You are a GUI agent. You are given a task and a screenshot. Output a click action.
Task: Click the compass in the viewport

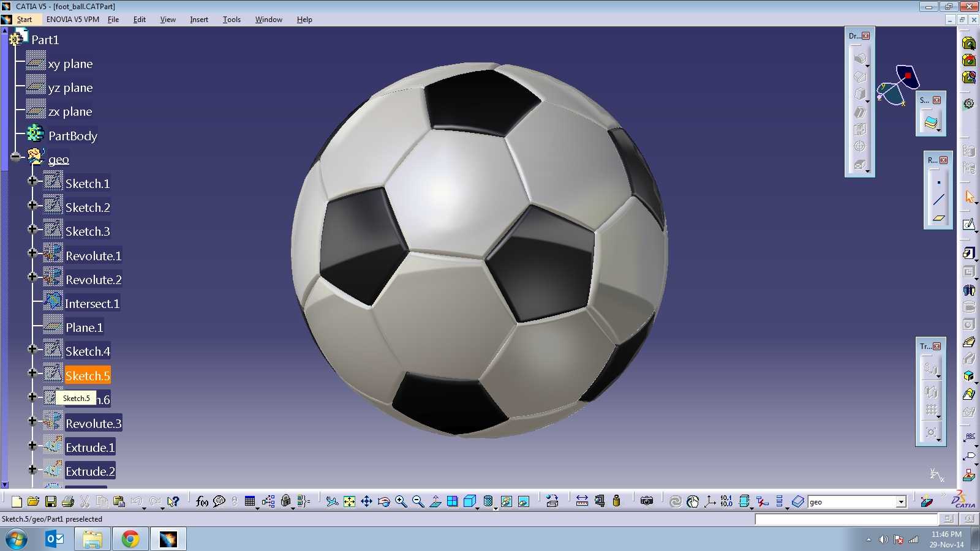pyautogui.click(x=898, y=86)
